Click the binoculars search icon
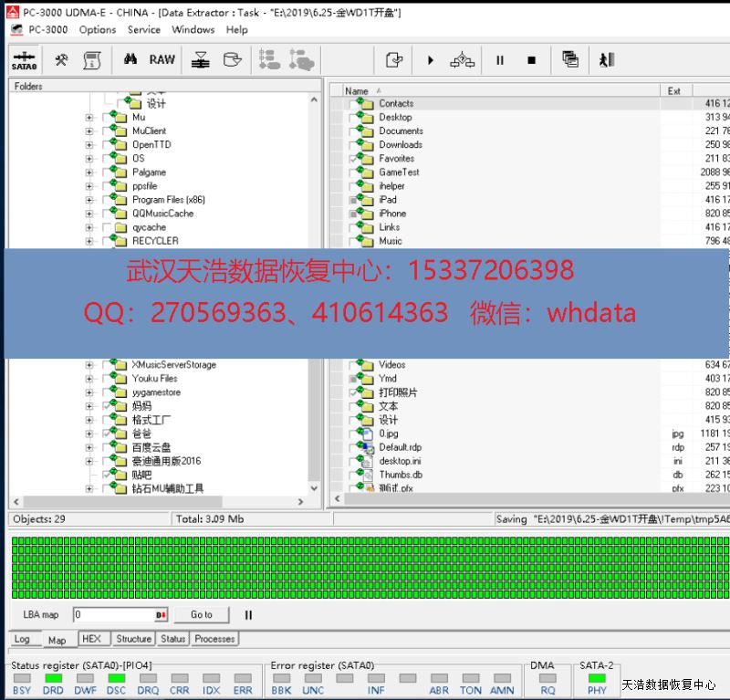 pyautogui.click(x=130, y=60)
